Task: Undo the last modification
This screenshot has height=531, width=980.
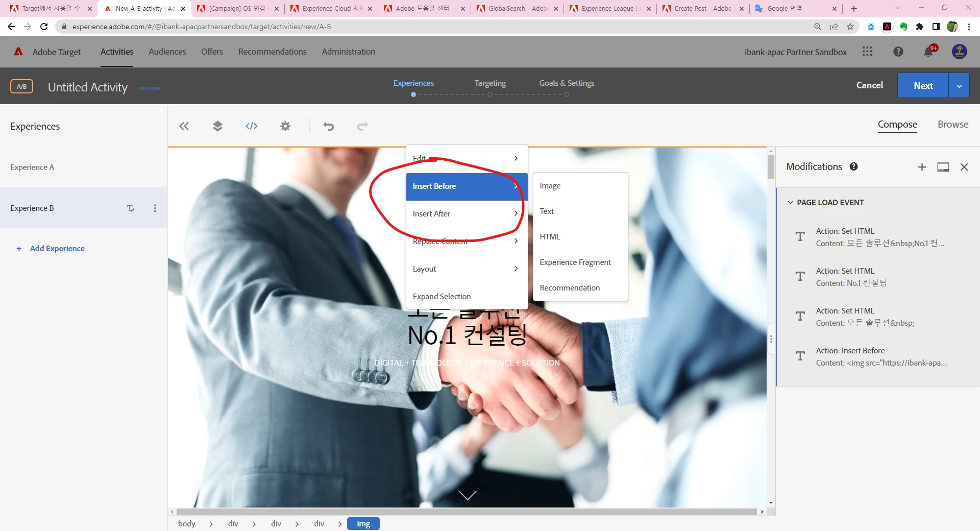Action: pos(329,126)
